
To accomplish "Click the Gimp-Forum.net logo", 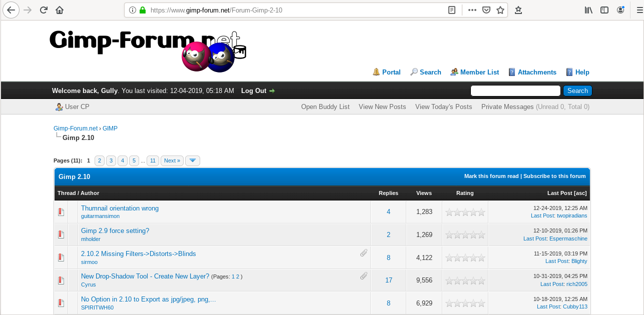I will [x=148, y=50].
